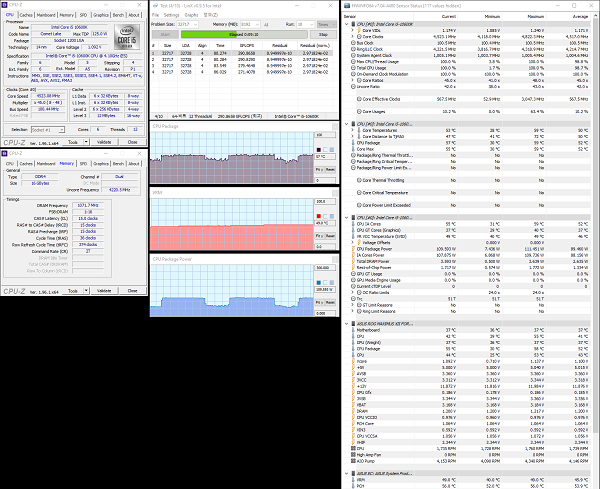Click the chip icon of ASUS ROG MAXIMUS group

pos(353,324)
